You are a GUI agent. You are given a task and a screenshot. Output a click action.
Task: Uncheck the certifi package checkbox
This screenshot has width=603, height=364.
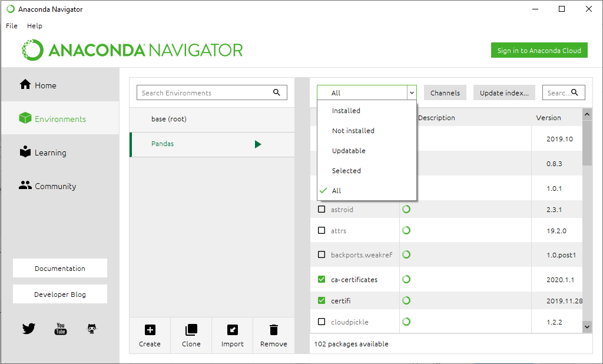322,300
